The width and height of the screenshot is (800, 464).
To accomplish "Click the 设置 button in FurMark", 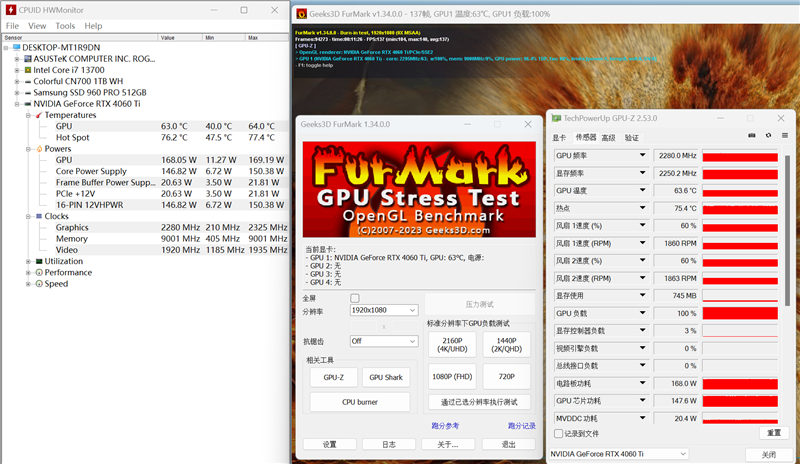I will (x=330, y=444).
